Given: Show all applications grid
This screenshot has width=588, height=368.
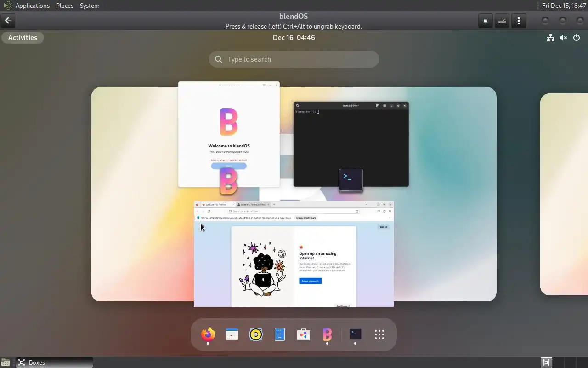Looking at the screenshot, I should click(379, 334).
